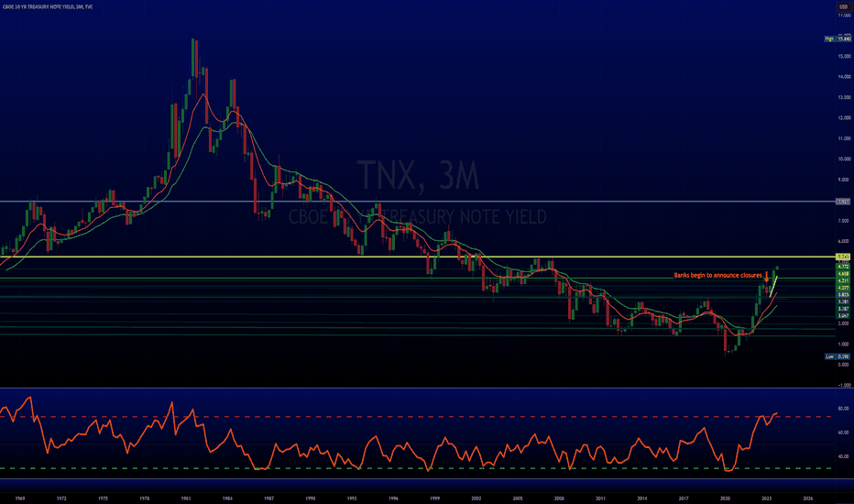Click the 1978 time axis label
This screenshot has width=854, height=504.
[x=145, y=499]
